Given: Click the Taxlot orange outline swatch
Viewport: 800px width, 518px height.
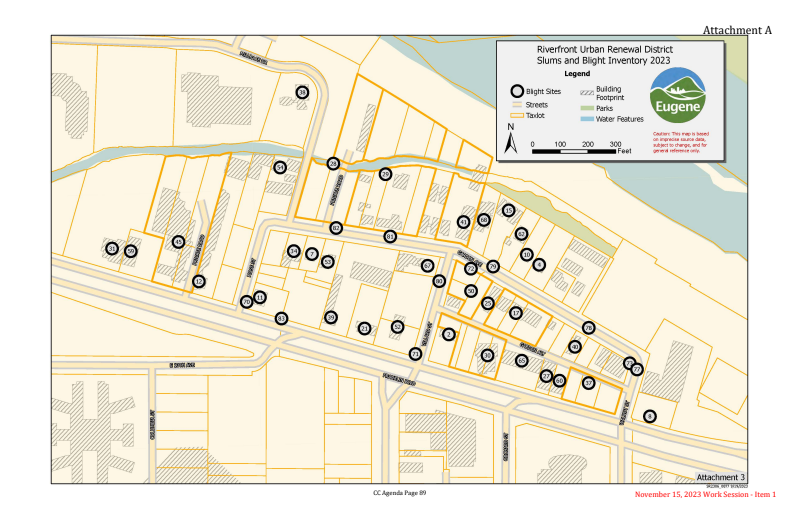Looking at the screenshot, I should 517,115.
